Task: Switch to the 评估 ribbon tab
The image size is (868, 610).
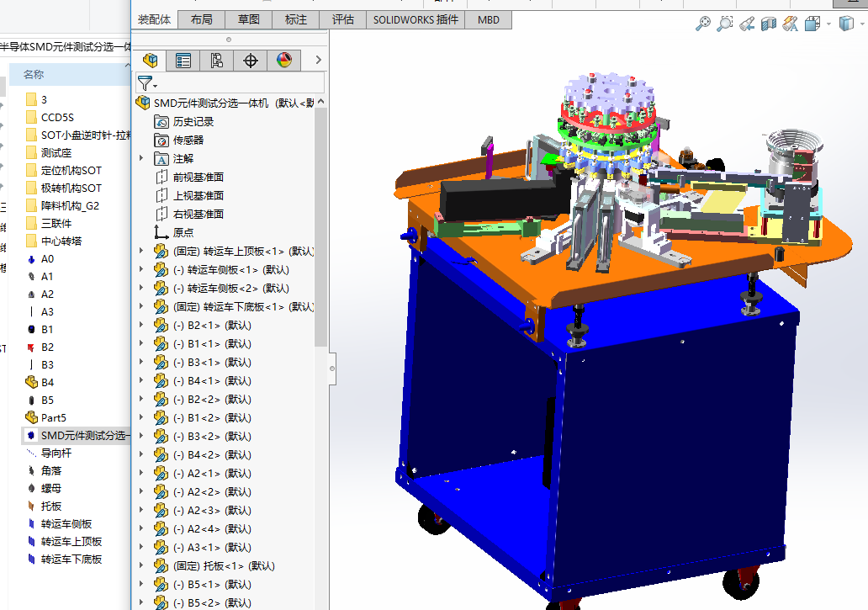Action: pyautogui.click(x=342, y=20)
